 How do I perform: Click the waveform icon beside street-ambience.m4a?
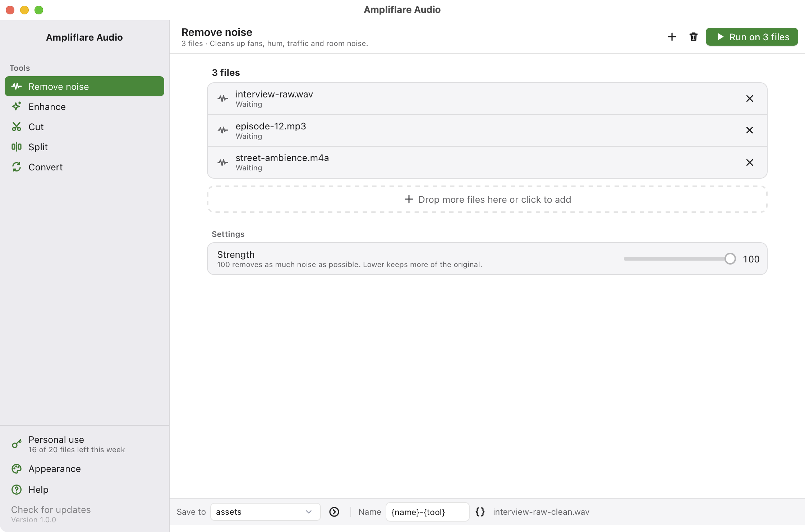pyautogui.click(x=223, y=162)
